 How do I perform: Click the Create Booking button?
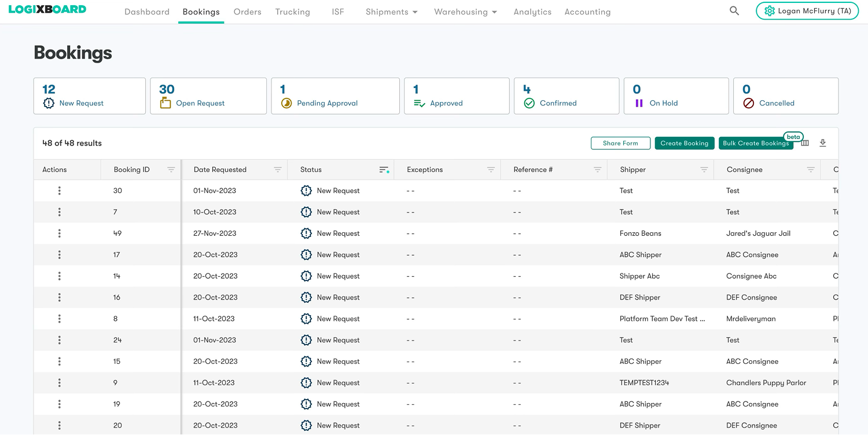point(685,143)
